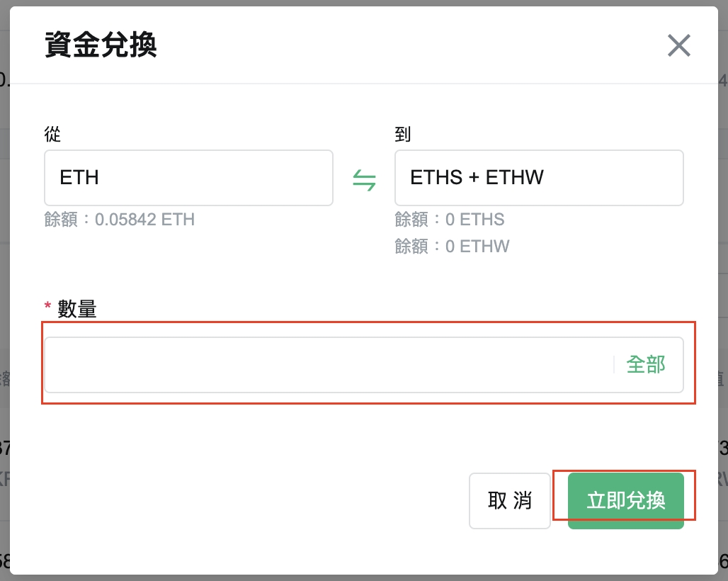Click the green swap direction arrows icon
This screenshot has width=728, height=581.
(x=364, y=181)
